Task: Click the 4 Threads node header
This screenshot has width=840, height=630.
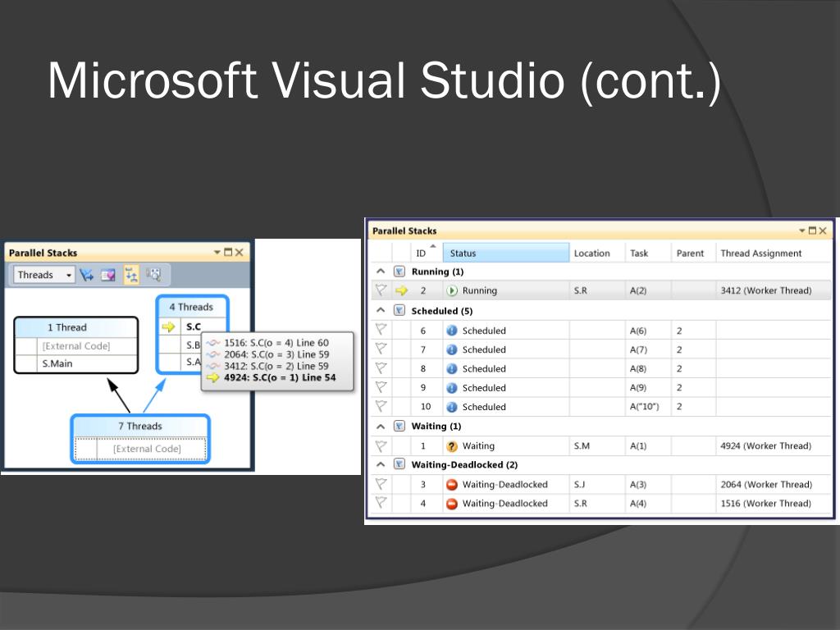Action: [192, 307]
